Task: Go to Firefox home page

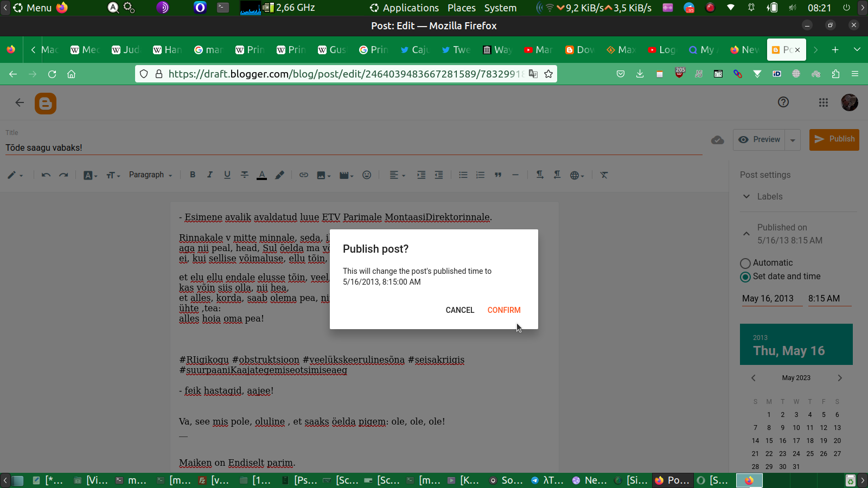Action: point(71,74)
